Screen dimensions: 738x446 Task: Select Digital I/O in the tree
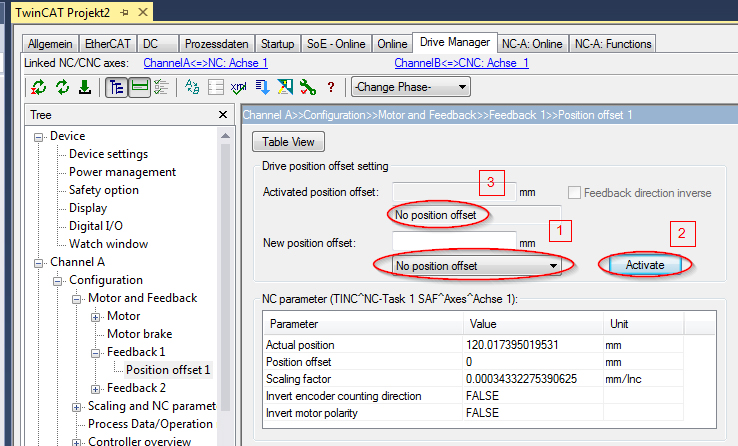pyautogui.click(x=96, y=226)
